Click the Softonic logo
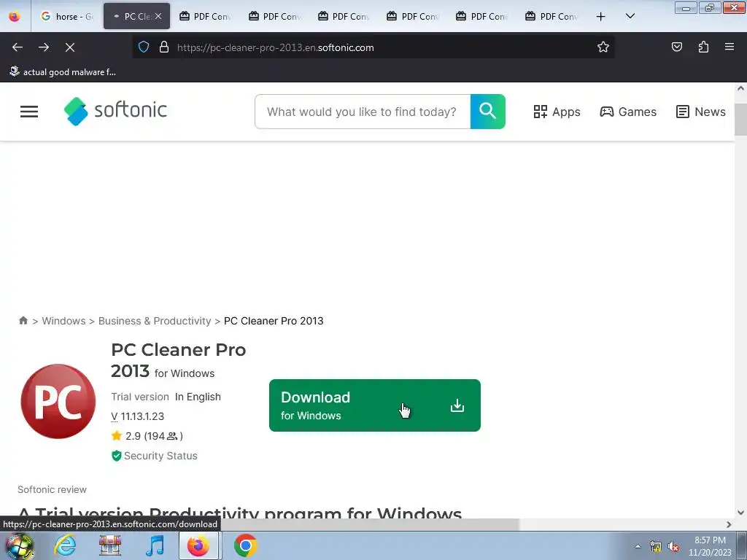Image resolution: width=747 pixels, height=560 pixels. (x=116, y=111)
